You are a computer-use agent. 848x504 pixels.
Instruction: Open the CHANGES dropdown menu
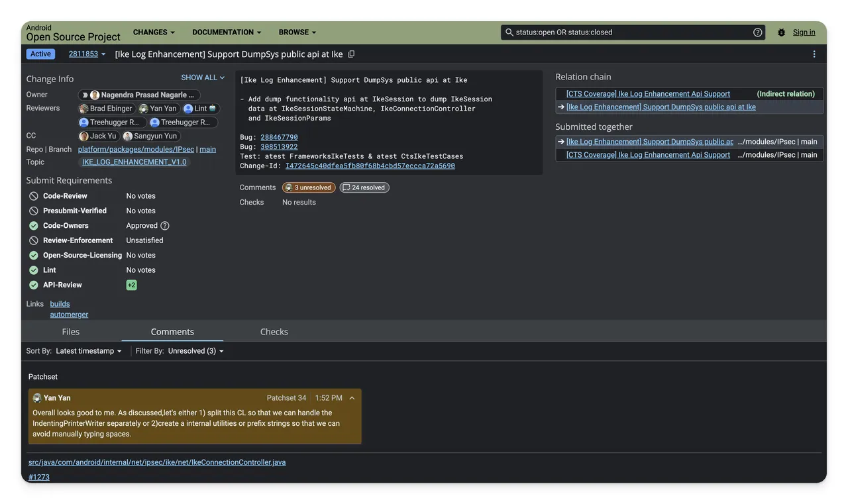pos(154,32)
